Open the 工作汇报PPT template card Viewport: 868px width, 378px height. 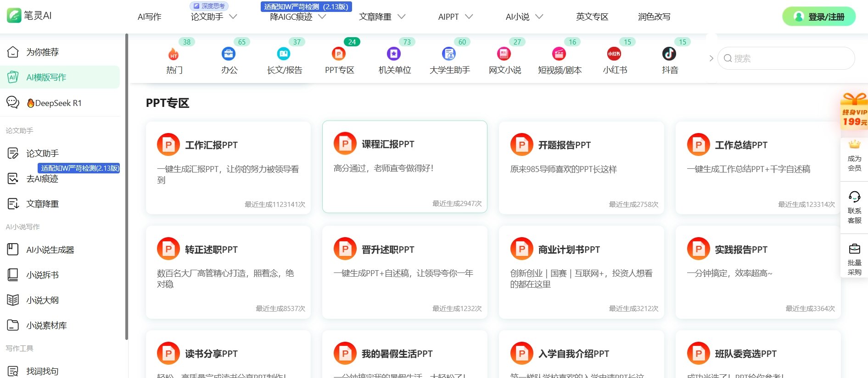coord(228,167)
